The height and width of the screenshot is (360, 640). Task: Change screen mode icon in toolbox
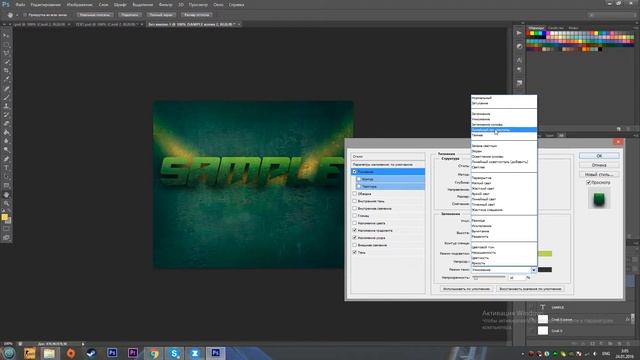(6, 237)
